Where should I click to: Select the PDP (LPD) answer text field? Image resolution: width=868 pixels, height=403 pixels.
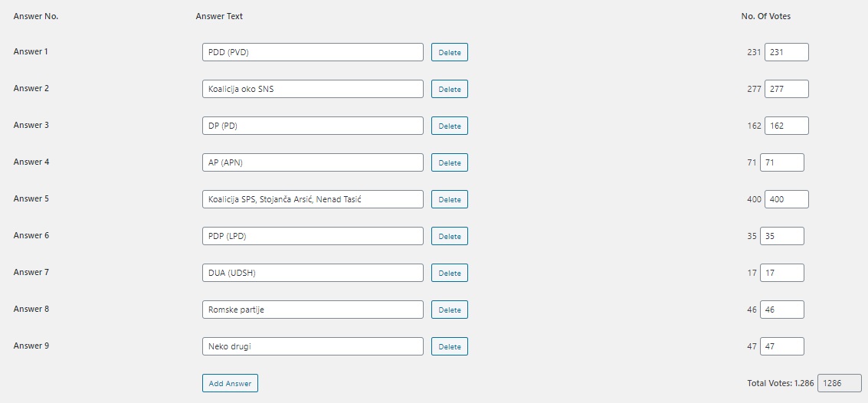313,236
